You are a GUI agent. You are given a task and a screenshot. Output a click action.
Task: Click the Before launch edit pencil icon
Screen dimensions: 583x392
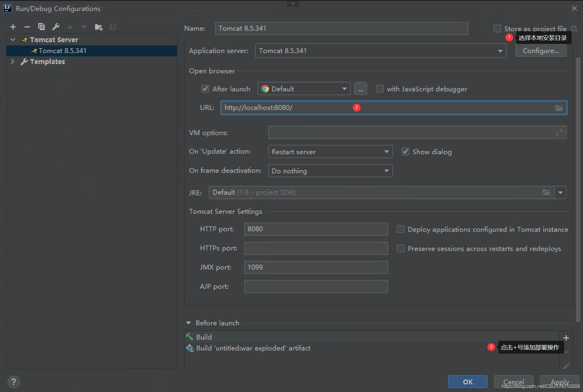pyautogui.click(x=566, y=366)
